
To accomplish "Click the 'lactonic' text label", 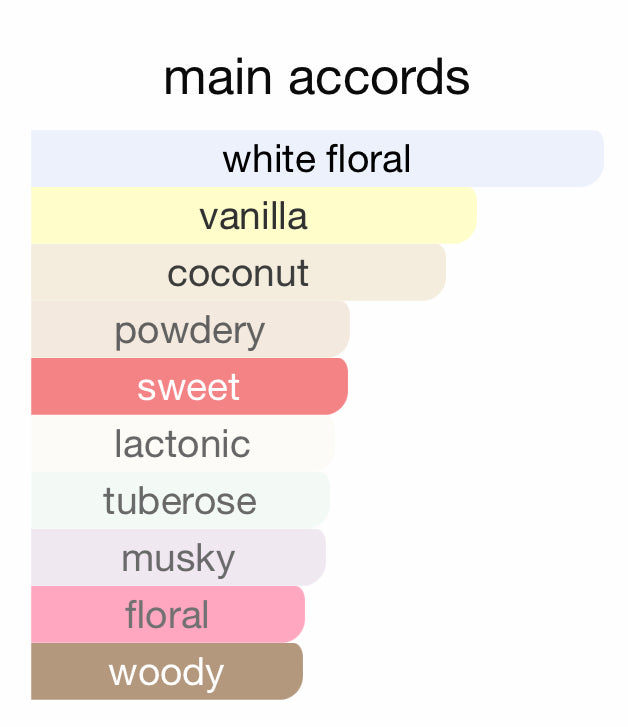I will [x=182, y=444].
